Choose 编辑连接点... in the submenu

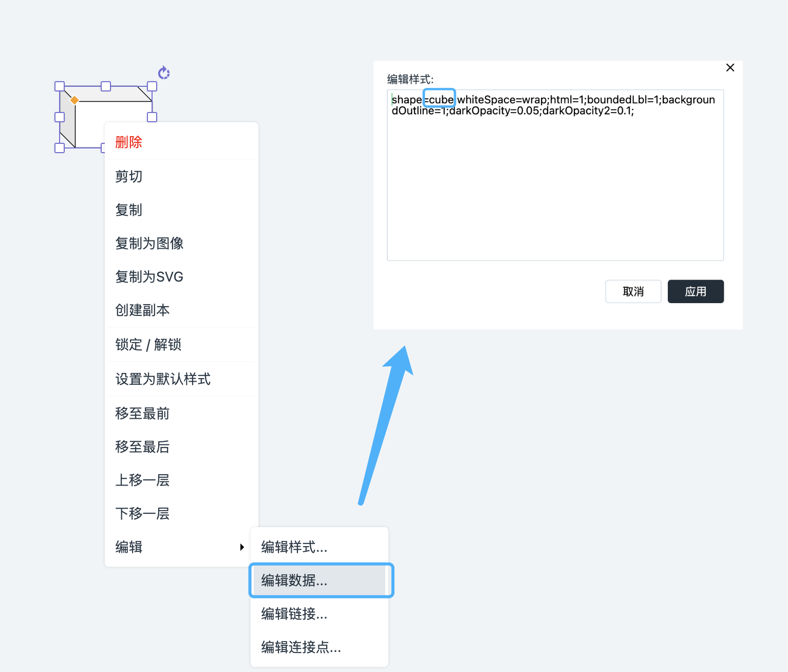click(x=301, y=647)
